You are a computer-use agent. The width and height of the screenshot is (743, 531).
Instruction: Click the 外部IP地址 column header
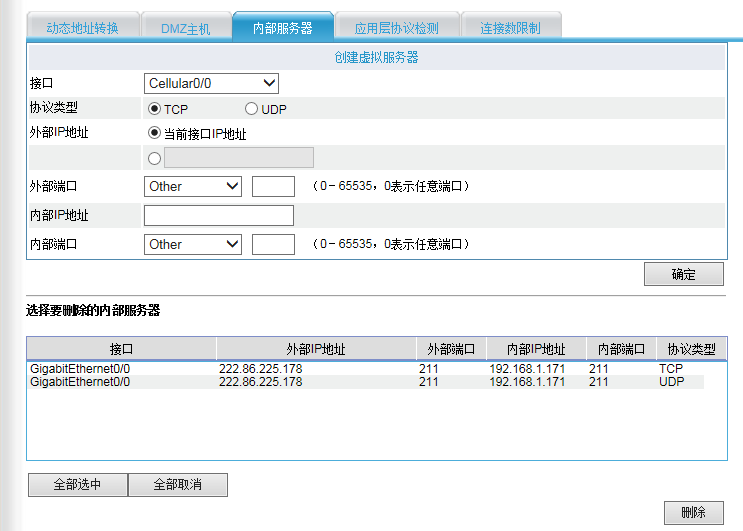click(316, 349)
